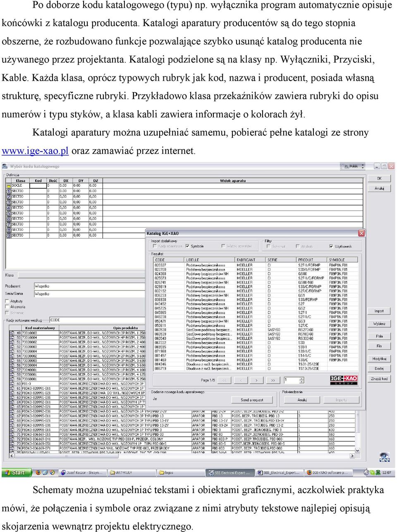This screenshot has width=397, height=532.
Task: Select SECTIO row number 1 icon
Action: pyautogui.click(x=8, y=191)
